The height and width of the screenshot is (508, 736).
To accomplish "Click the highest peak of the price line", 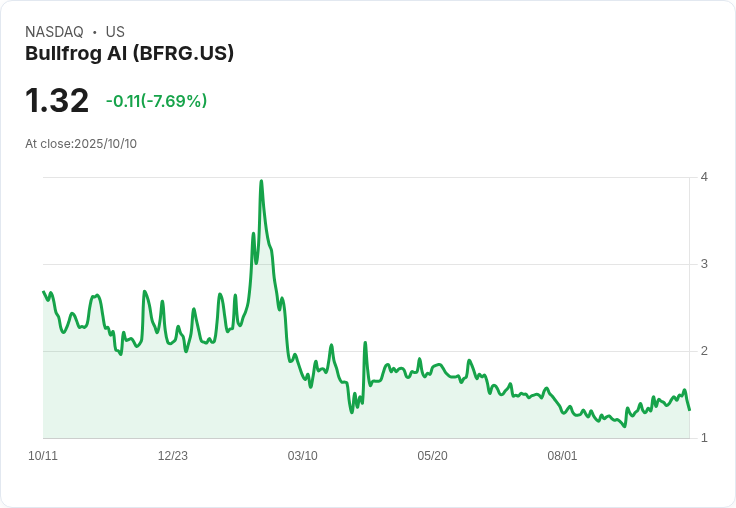I will [261, 181].
